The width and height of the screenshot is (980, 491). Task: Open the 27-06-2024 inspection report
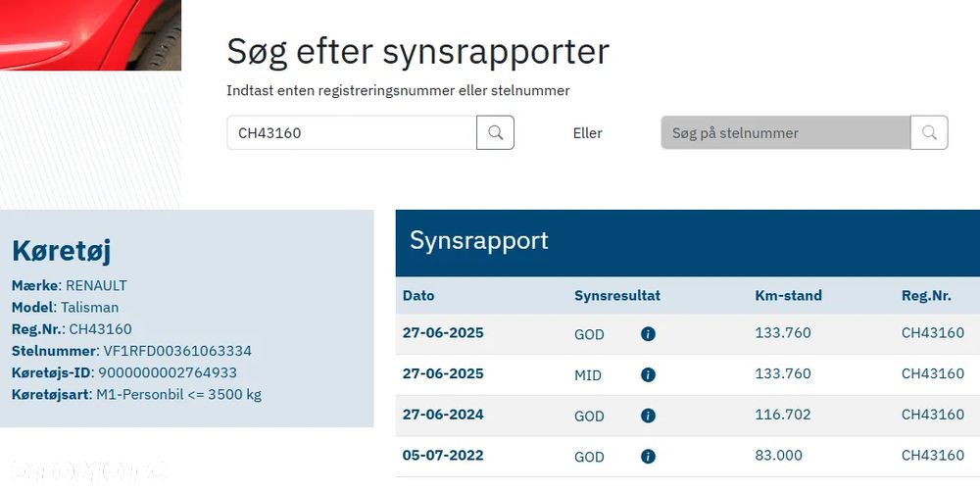click(443, 415)
